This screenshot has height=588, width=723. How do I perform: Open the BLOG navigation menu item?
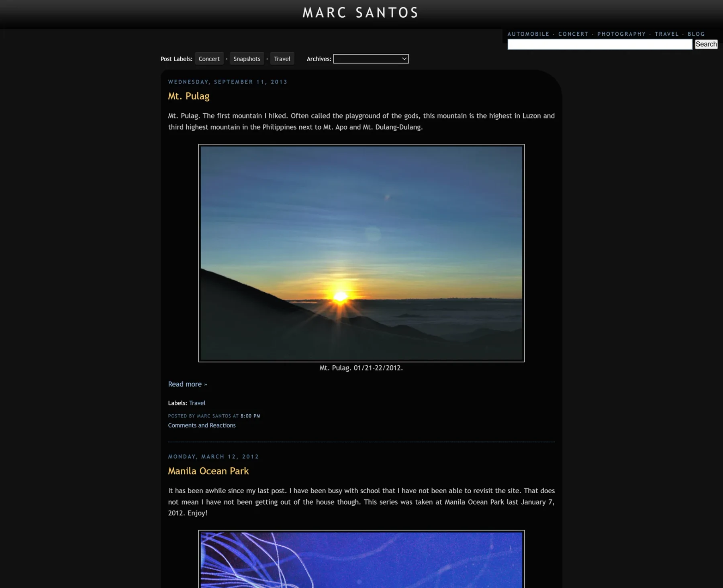pyautogui.click(x=696, y=34)
